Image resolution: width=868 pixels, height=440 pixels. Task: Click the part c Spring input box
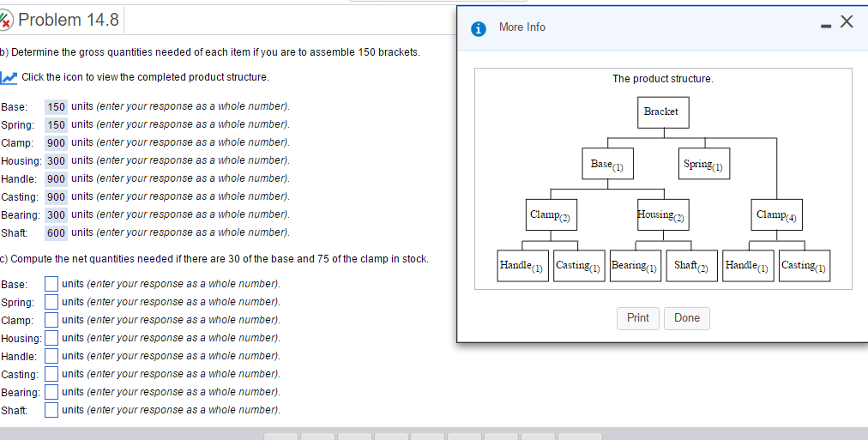[x=51, y=302]
